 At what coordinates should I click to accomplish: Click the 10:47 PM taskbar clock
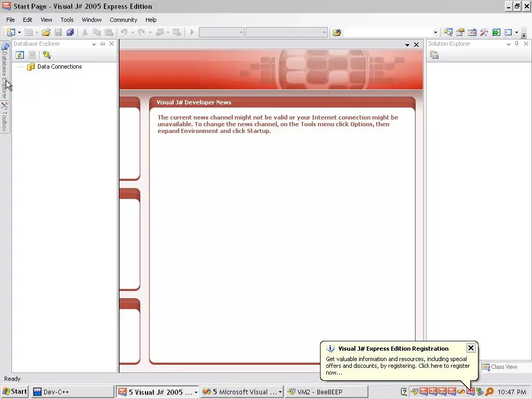pyautogui.click(x=512, y=392)
